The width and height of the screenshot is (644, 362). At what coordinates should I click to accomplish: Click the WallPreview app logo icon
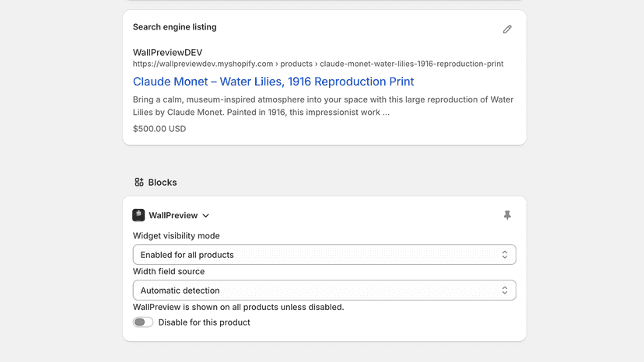pos(138,215)
